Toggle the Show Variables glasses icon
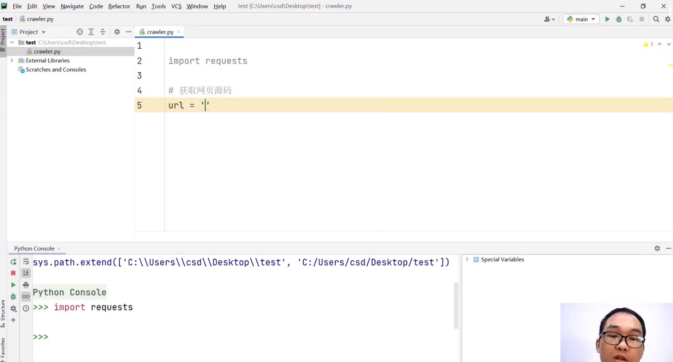This screenshot has height=362, width=673. point(26,297)
